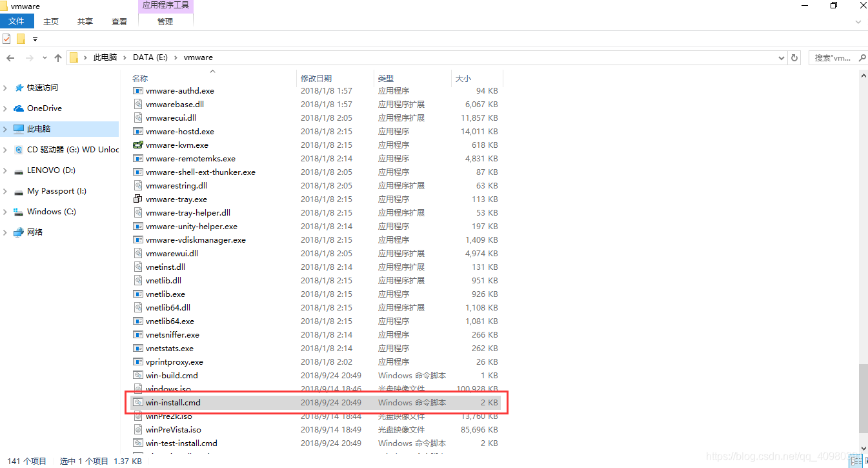Open the Home (主页) ribbon tab
The image size is (868, 468).
tap(51, 21)
